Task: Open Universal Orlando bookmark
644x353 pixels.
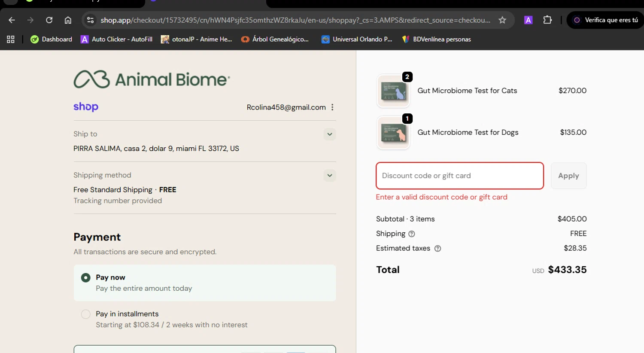Action: click(357, 39)
